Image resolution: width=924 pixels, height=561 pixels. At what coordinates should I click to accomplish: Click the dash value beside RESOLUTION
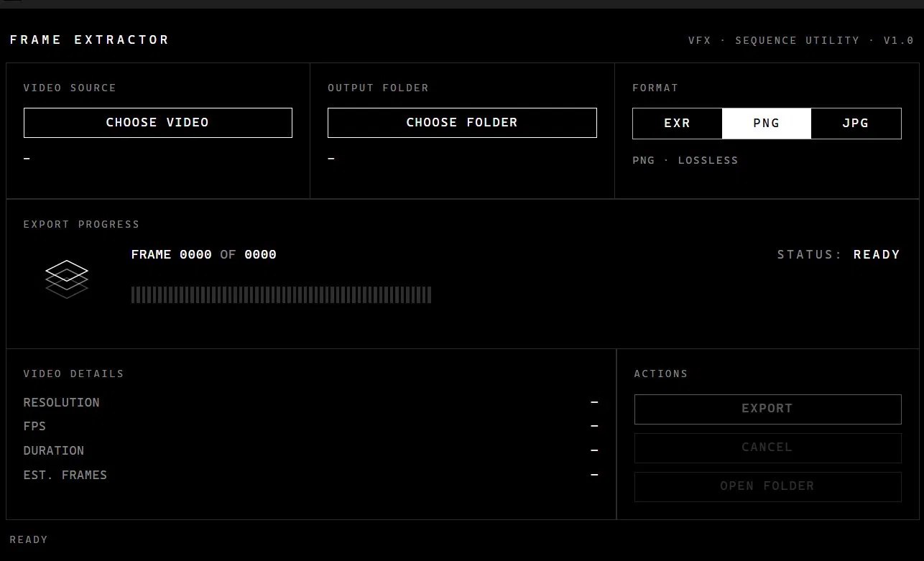tap(594, 403)
